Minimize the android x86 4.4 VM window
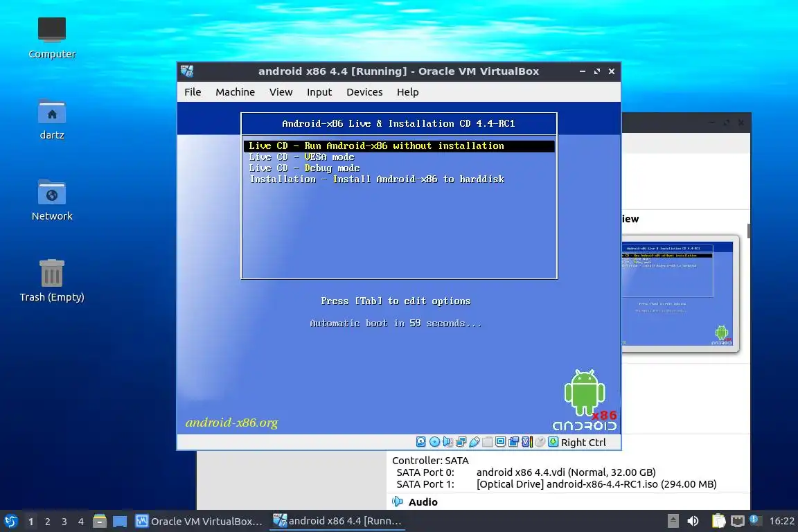 [582, 71]
